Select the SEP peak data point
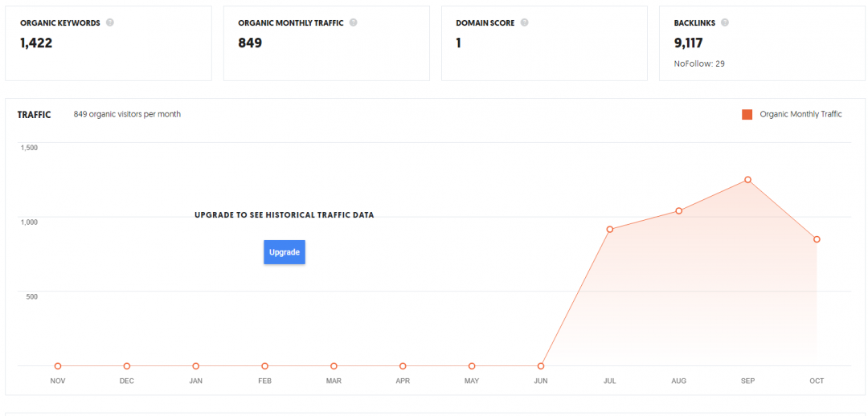Image resolution: width=868 pixels, height=416 pixels. 748,180
